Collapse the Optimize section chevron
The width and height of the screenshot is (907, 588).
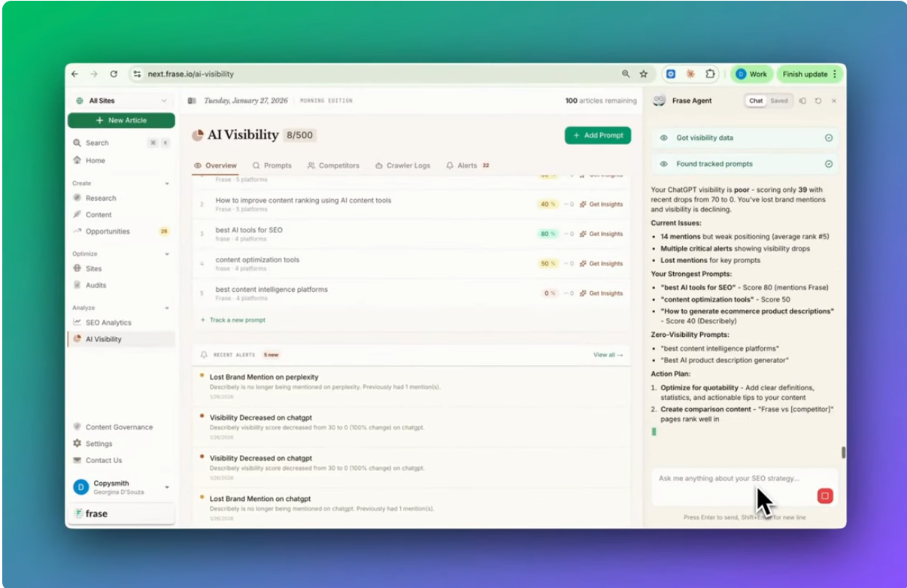(167, 254)
